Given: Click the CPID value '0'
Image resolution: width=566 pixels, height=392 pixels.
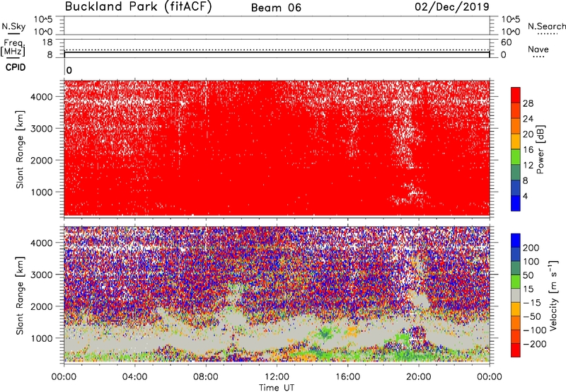Looking at the screenshot, I should pos(69,70).
